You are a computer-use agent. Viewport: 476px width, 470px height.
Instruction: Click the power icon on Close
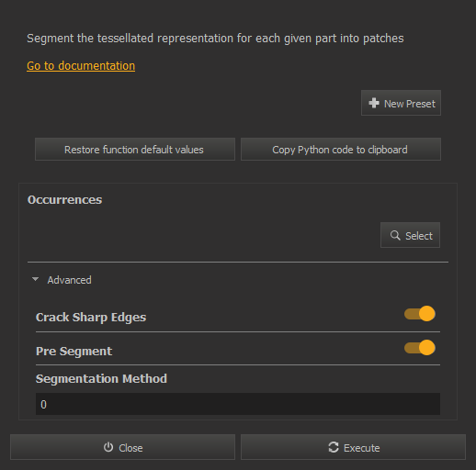(108, 447)
